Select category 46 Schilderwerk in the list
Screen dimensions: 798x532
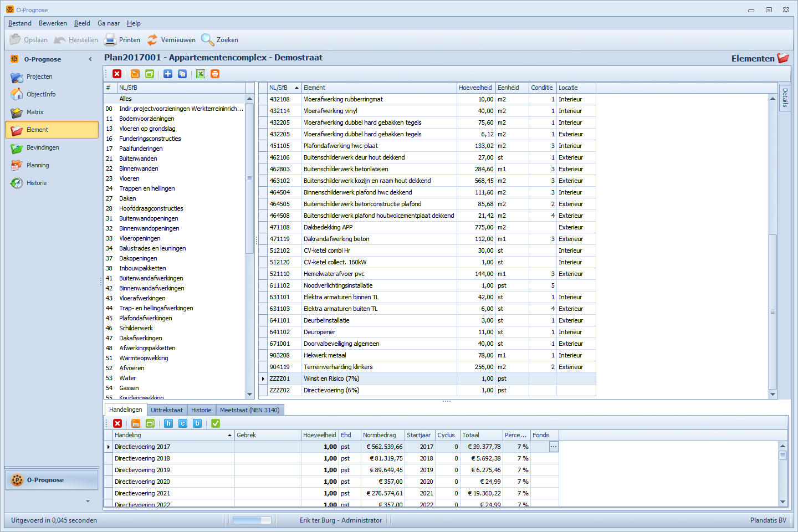[x=136, y=328]
